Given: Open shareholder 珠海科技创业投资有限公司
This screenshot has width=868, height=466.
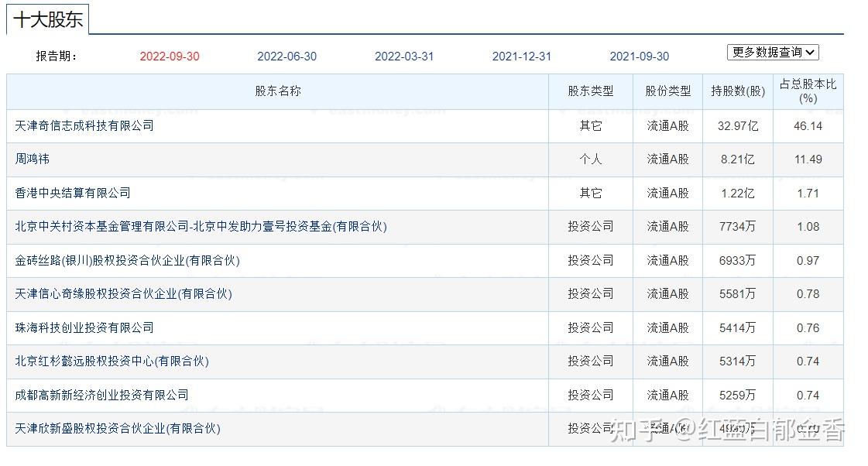Looking at the screenshot, I should tap(84, 327).
